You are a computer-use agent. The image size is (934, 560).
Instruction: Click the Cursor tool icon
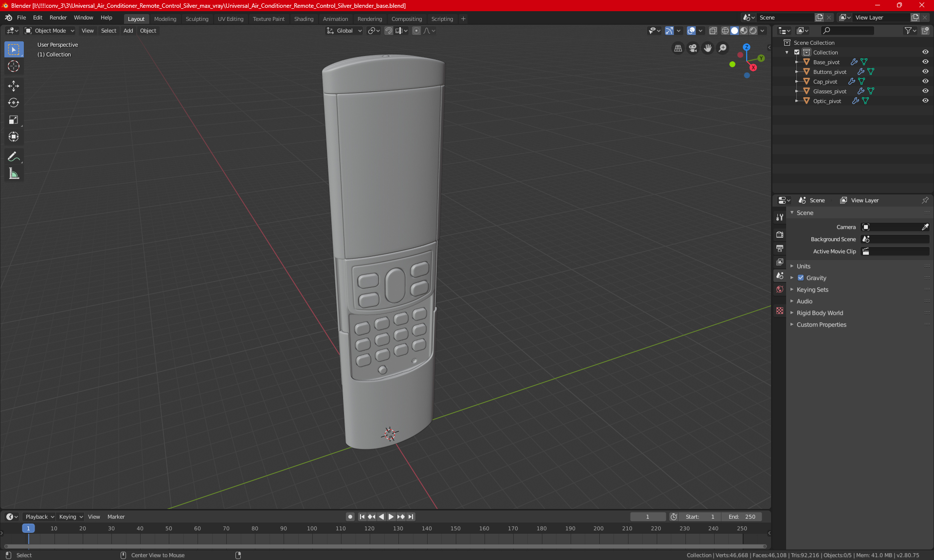pyautogui.click(x=14, y=66)
